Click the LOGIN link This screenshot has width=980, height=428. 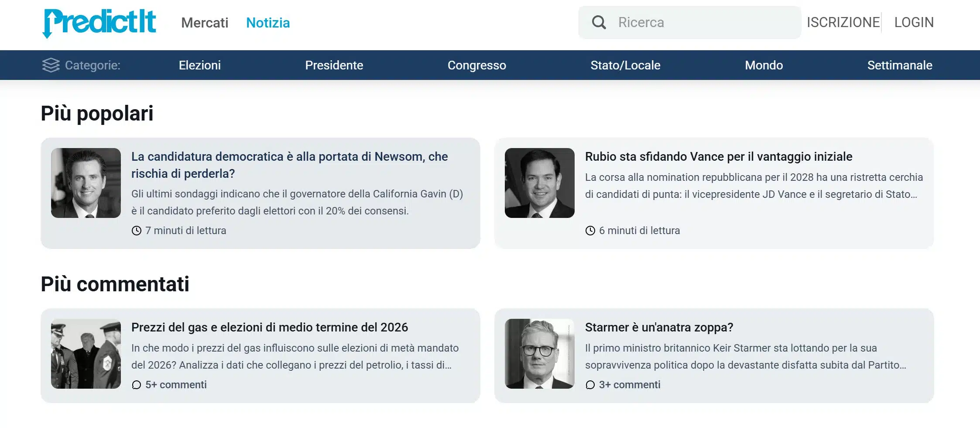point(914,22)
